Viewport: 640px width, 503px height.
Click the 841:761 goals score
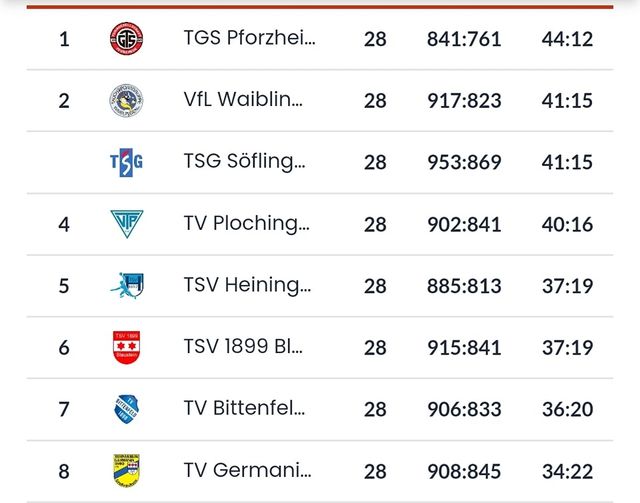click(x=463, y=40)
